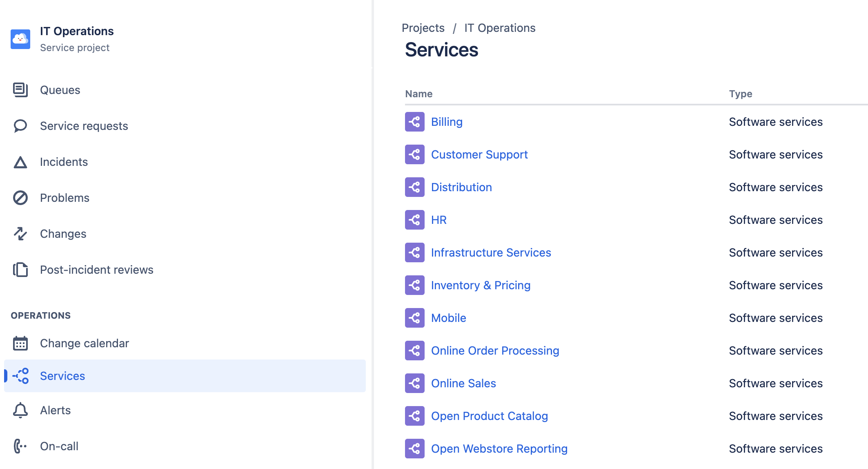868x469 pixels.
Task: Click the purple icon beside Billing
Action: (x=415, y=122)
